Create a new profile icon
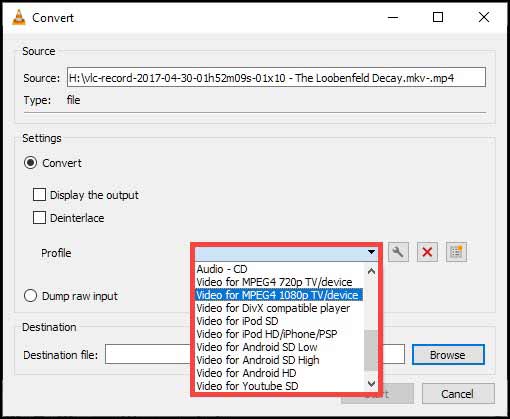 [x=456, y=252]
